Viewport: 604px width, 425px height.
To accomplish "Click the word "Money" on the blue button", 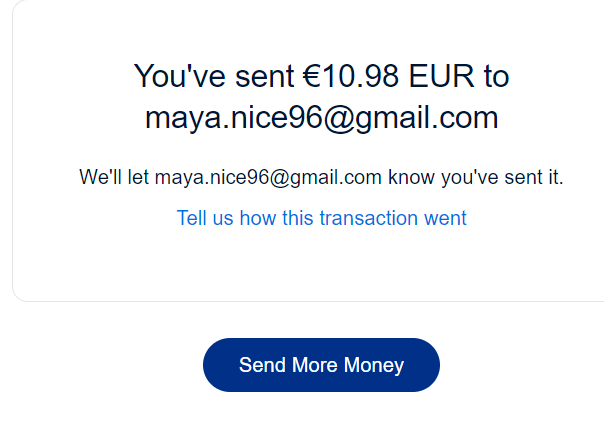I will [374, 365].
